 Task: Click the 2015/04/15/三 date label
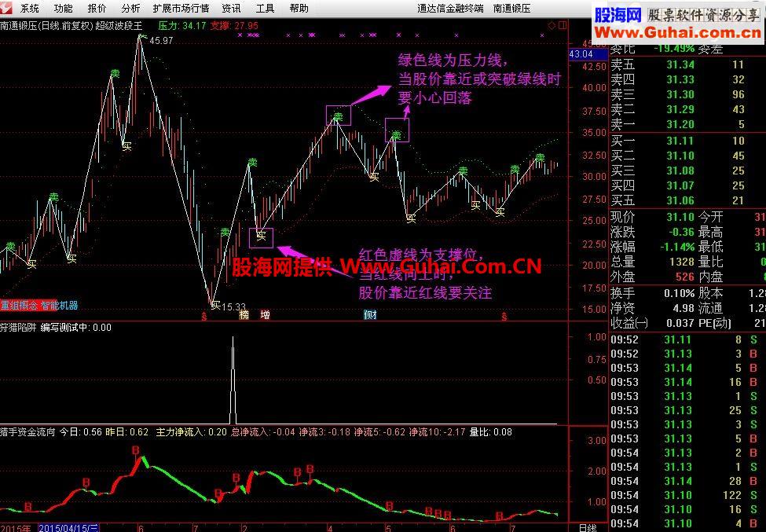(x=68, y=528)
